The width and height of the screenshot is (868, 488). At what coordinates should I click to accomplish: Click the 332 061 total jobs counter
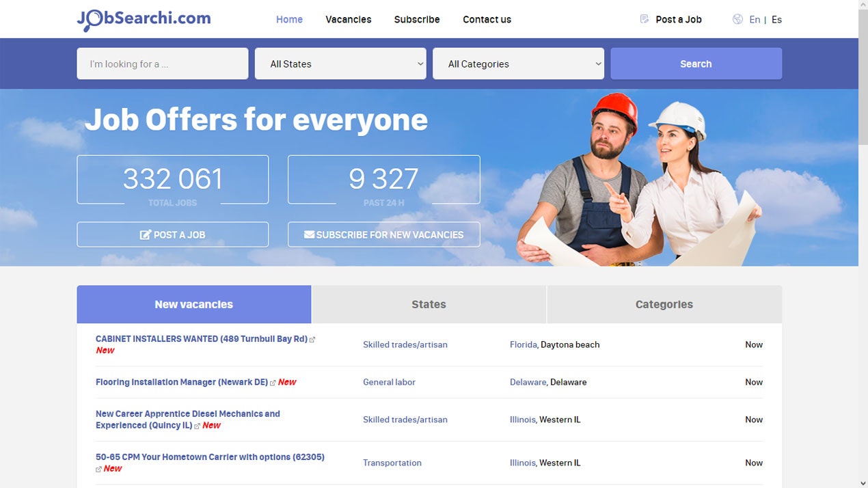coord(172,179)
